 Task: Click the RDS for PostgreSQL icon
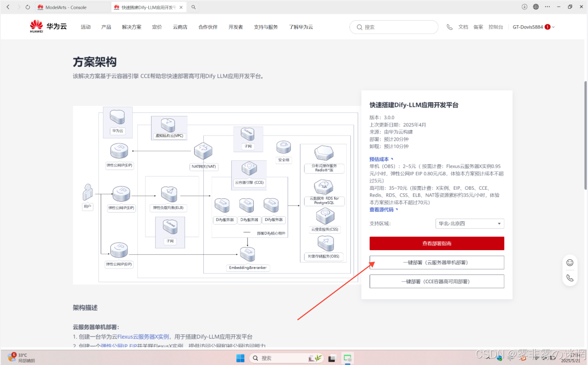(x=324, y=187)
